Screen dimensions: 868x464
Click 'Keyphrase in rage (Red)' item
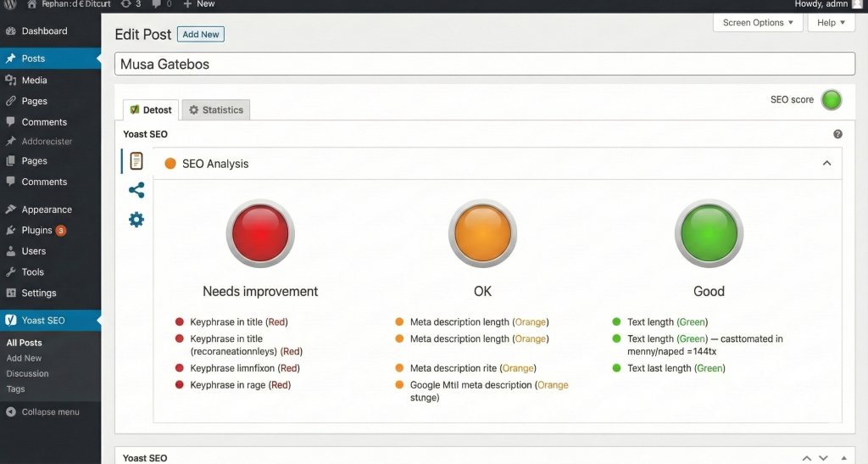click(x=233, y=385)
